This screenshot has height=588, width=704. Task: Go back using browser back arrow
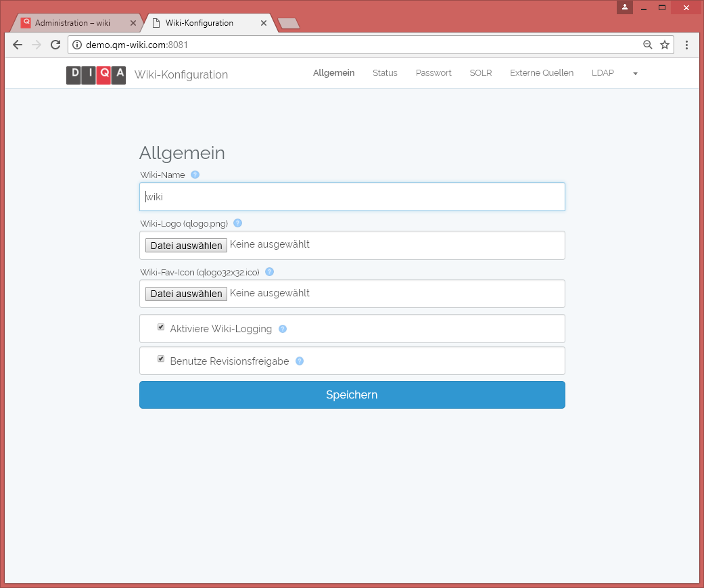pos(18,45)
